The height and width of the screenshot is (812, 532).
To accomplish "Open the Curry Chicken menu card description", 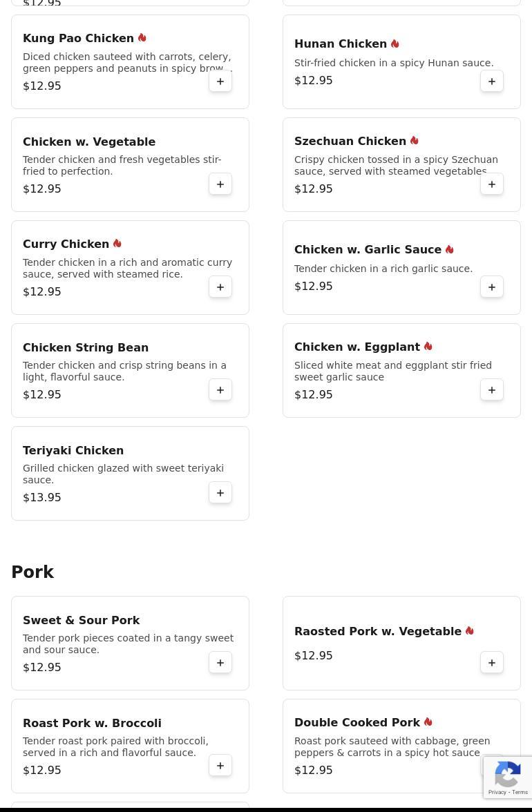I will tap(127, 268).
